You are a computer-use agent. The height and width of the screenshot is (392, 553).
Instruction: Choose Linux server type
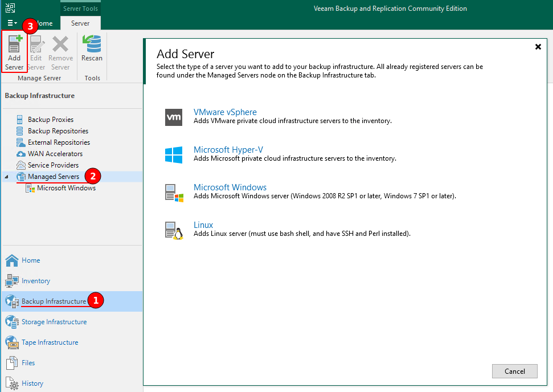pyautogui.click(x=203, y=225)
